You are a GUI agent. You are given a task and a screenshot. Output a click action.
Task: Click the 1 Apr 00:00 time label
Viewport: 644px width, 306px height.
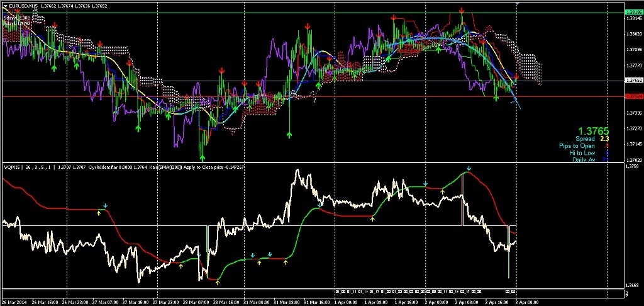point(347,302)
